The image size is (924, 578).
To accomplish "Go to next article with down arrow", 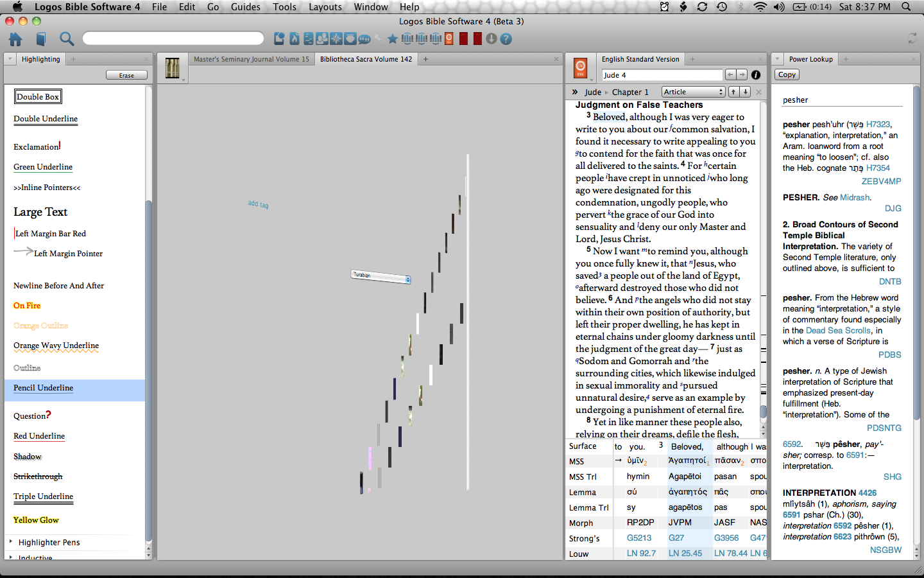I will pos(745,92).
